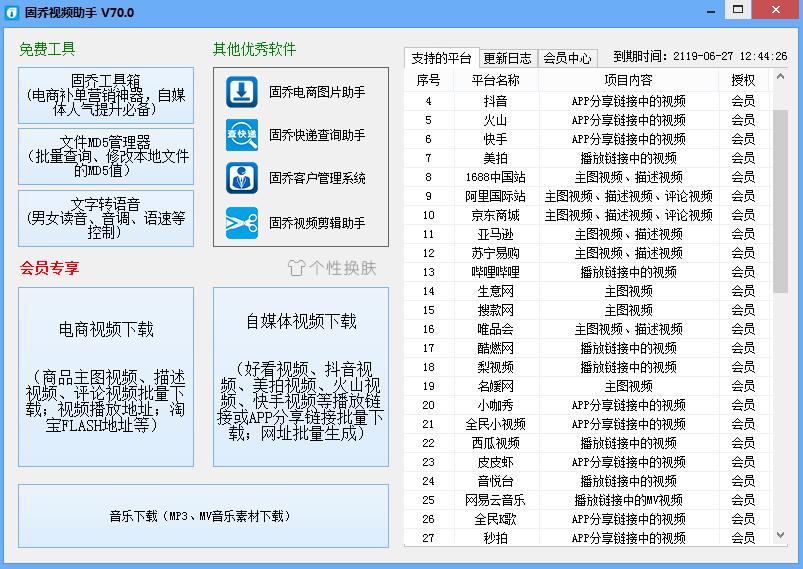Select the 名媛网 platform row
This screenshot has width=803, height=569.
click(587, 386)
